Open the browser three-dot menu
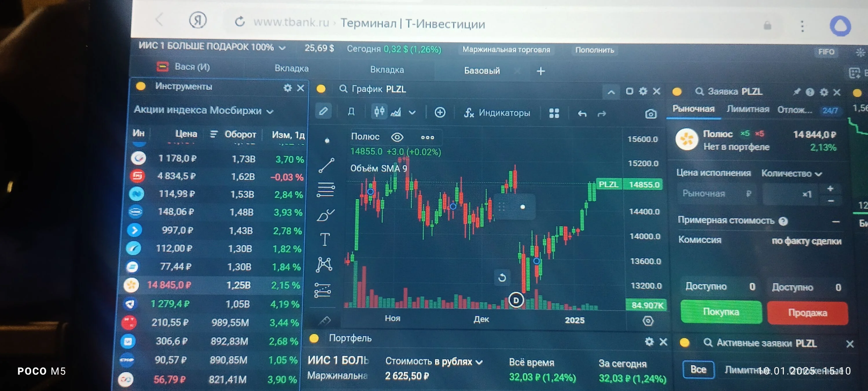Viewport: 868px width, 391px height. pos(802,26)
